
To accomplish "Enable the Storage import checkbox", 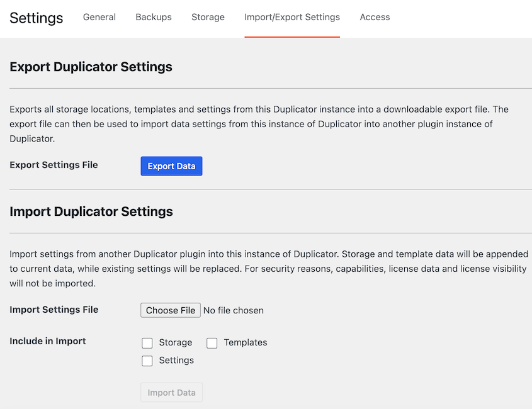I will pyautogui.click(x=147, y=343).
